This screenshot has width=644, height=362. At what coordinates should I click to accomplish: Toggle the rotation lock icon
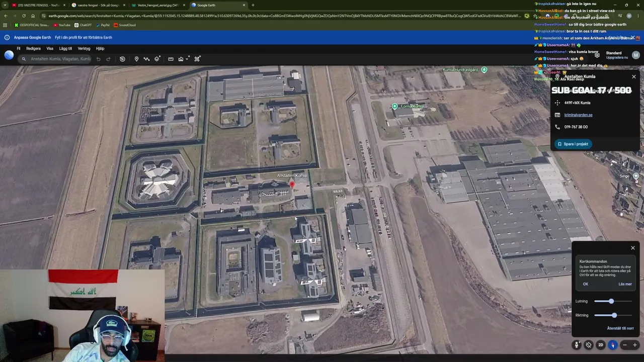(589, 345)
